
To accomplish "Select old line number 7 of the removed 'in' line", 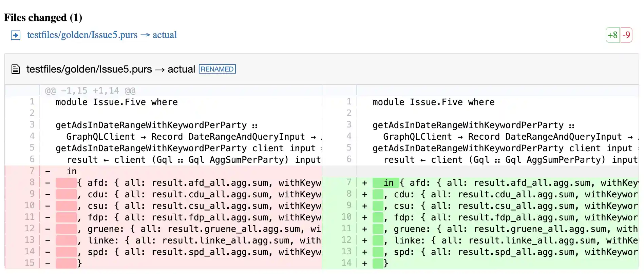I will click(32, 171).
